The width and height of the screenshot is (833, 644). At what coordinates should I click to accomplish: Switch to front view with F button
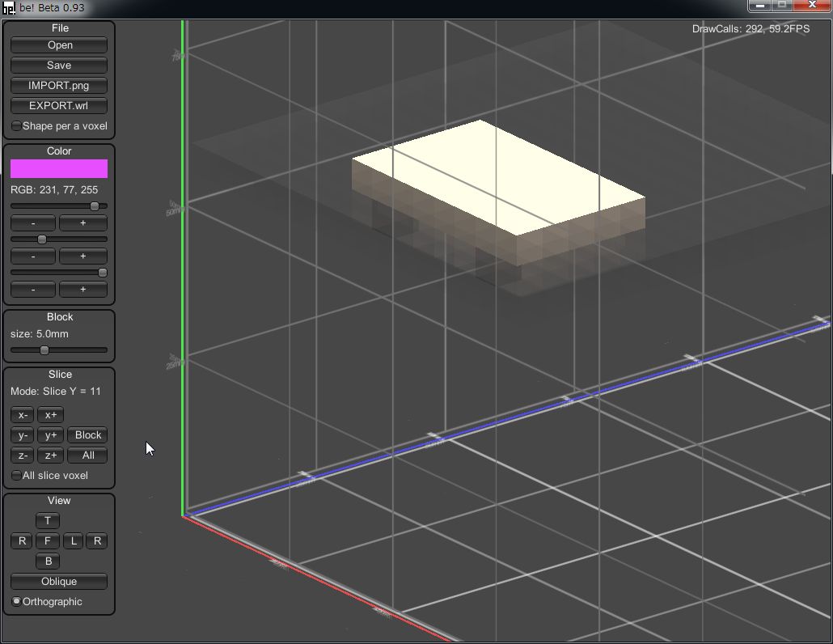(x=48, y=540)
